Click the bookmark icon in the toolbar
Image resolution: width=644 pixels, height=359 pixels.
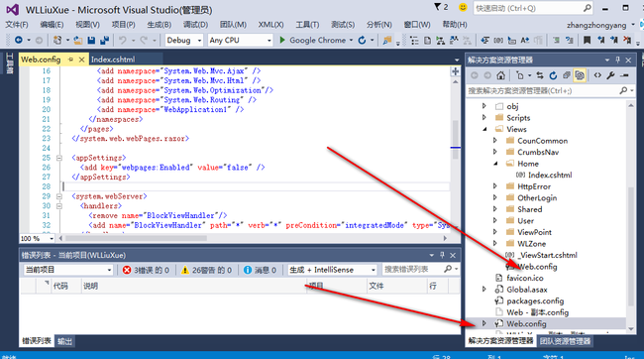point(587,40)
